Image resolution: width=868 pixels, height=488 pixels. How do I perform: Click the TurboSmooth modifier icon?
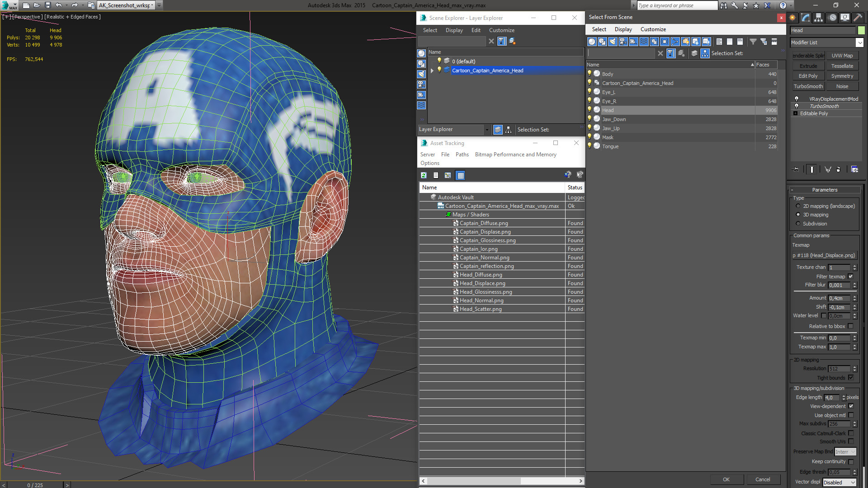[797, 106]
